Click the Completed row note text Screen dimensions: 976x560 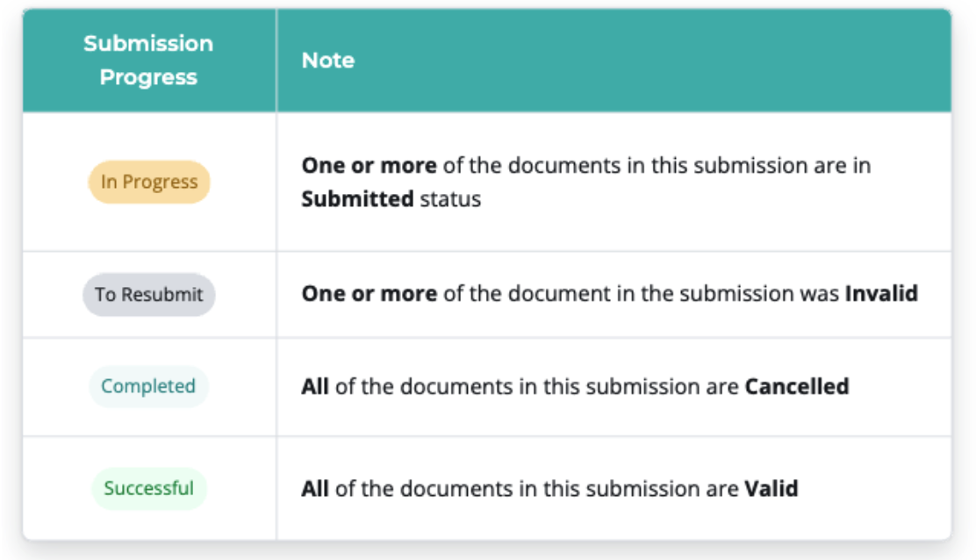pyautogui.click(x=575, y=386)
